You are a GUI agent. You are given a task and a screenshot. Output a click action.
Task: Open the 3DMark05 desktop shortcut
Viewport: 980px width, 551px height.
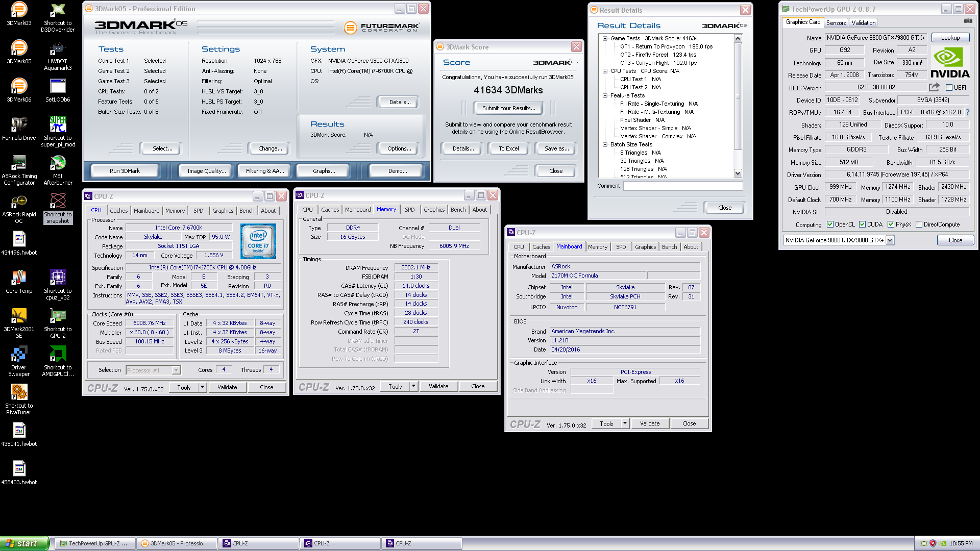point(19,52)
